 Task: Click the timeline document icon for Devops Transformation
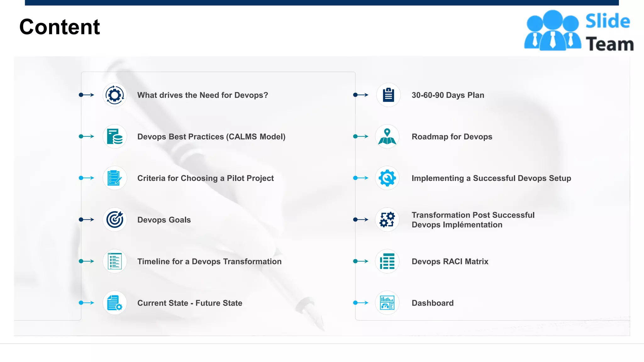pos(114,261)
